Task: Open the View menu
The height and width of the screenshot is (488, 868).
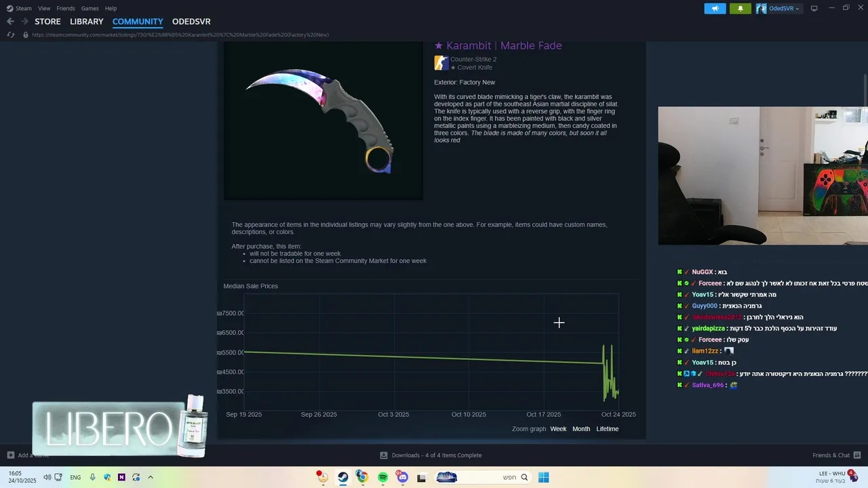Action: 44,8
